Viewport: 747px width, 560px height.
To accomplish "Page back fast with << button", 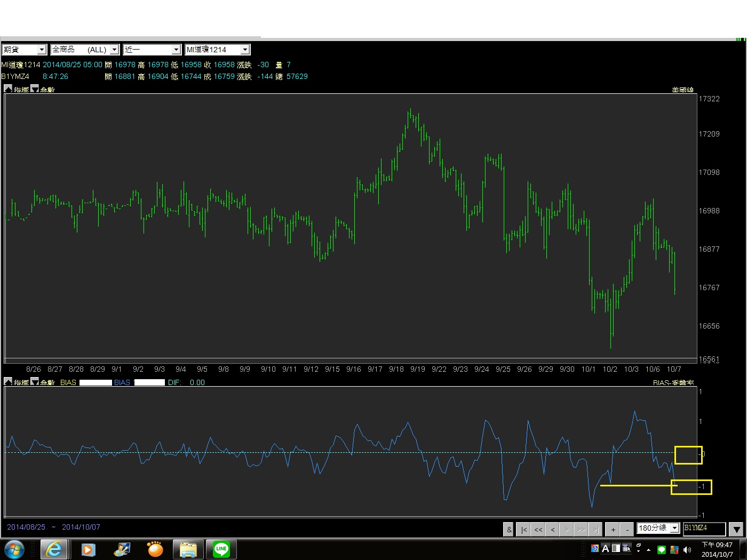I will tap(538, 529).
